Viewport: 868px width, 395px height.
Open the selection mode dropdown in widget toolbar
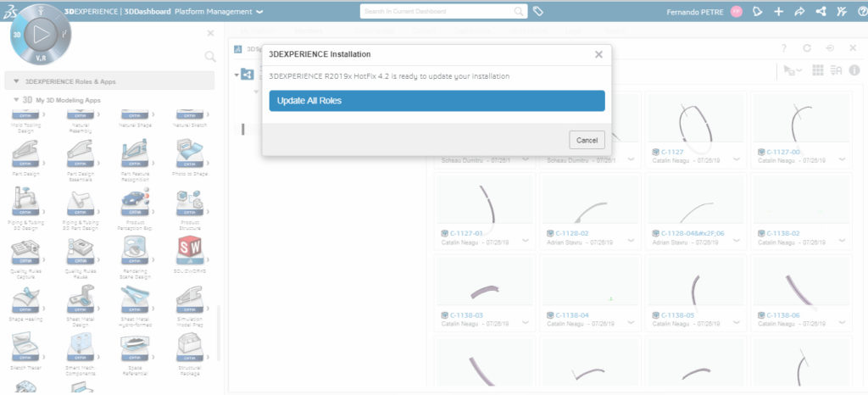point(793,71)
